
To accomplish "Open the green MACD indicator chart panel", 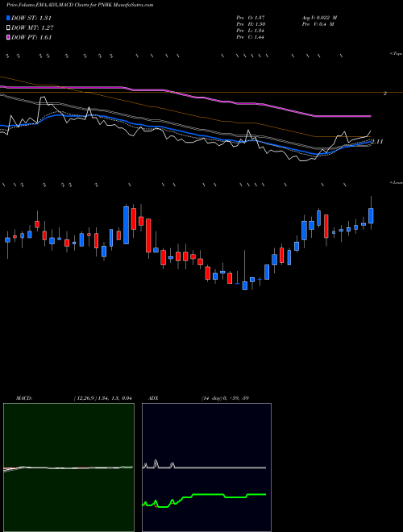I will [69, 468].
